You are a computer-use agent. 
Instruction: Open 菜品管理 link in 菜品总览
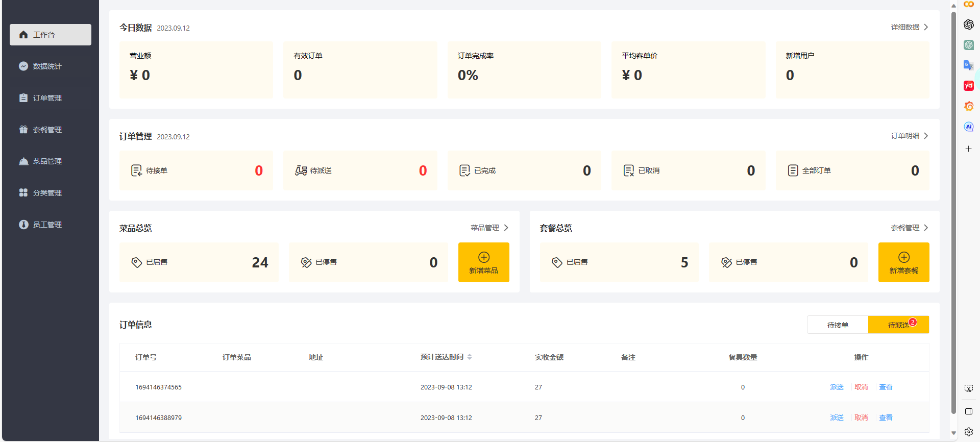[489, 228]
